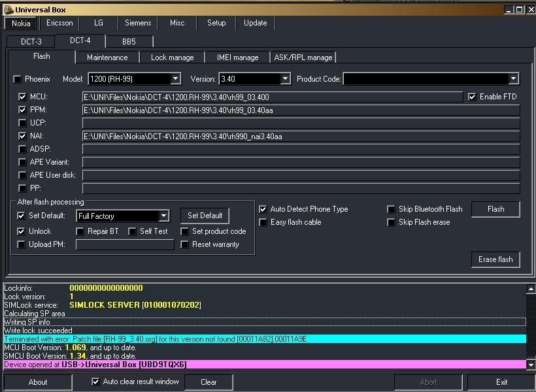The width and height of the screenshot is (536, 392).
Task: Check the Reset warranty option
Action: point(184,245)
